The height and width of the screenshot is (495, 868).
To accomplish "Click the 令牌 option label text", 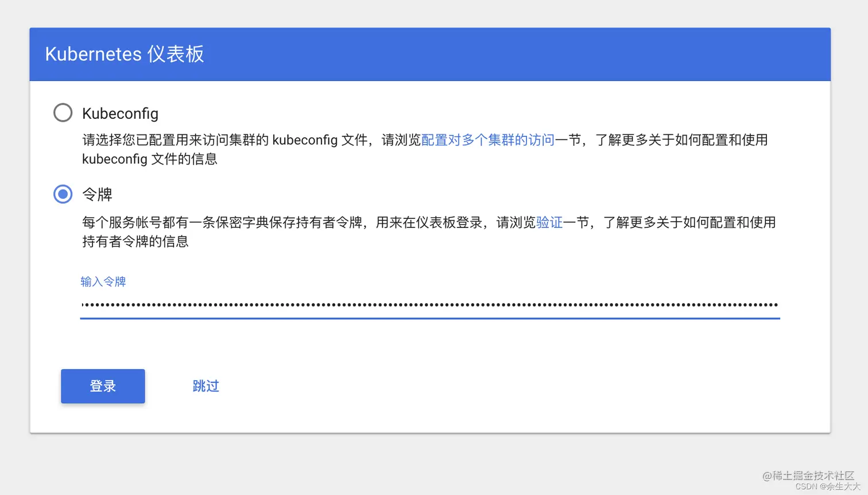I will (97, 195).
